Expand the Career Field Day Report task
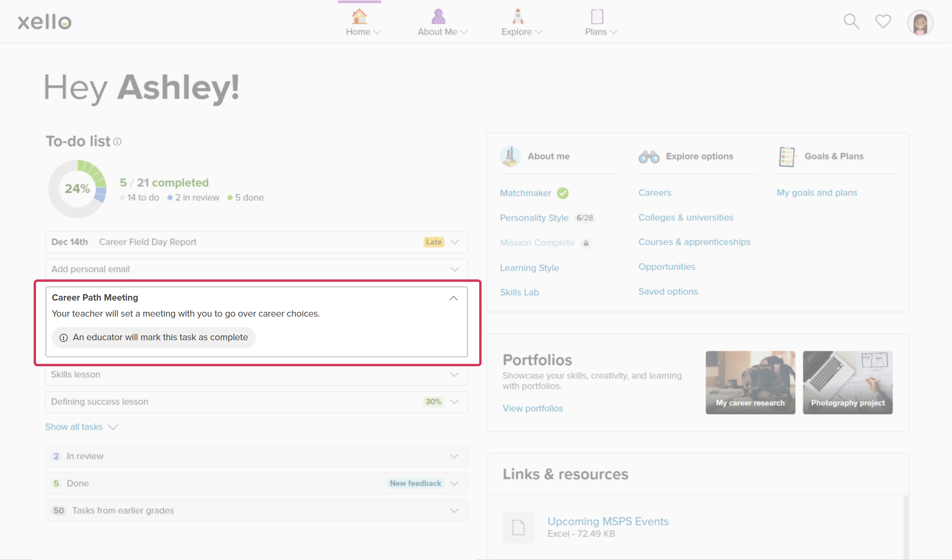Screen dimensions: 952x560 pos(454,242)
